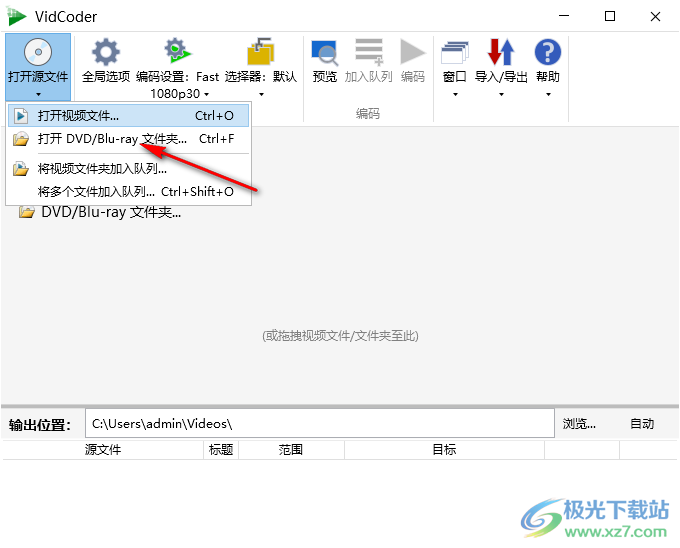Image resolution: width=680 pixels, height=548 pixels.
Task: Minimize the VidCoder window
Action: (x=564, y=16)
